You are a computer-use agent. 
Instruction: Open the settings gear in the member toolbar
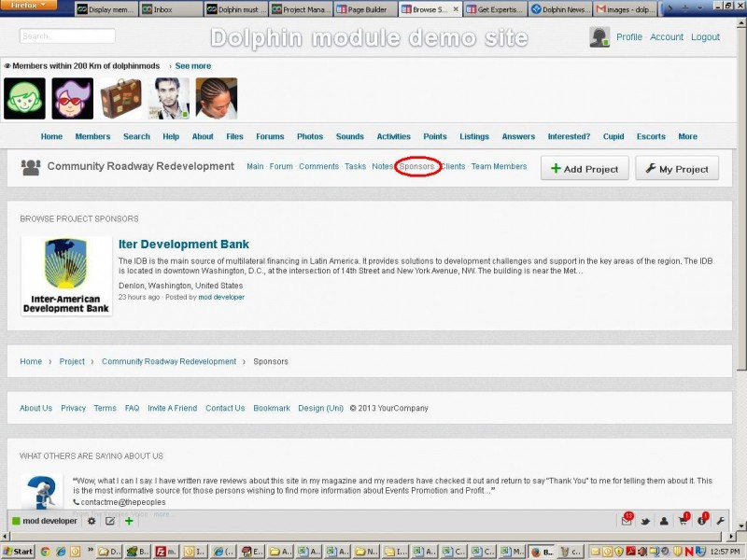(x=92, y=521)
